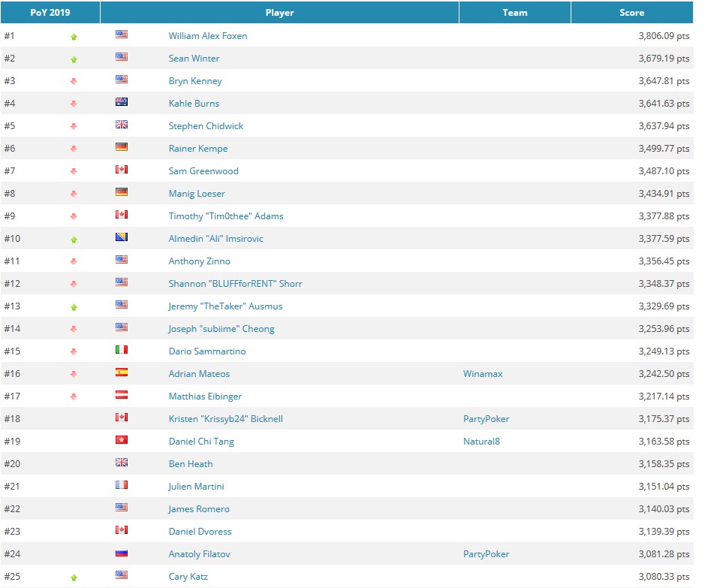
Task: Open Shannon "BLUFFforRENT" Shorr profile
Action: click(235, 284)
